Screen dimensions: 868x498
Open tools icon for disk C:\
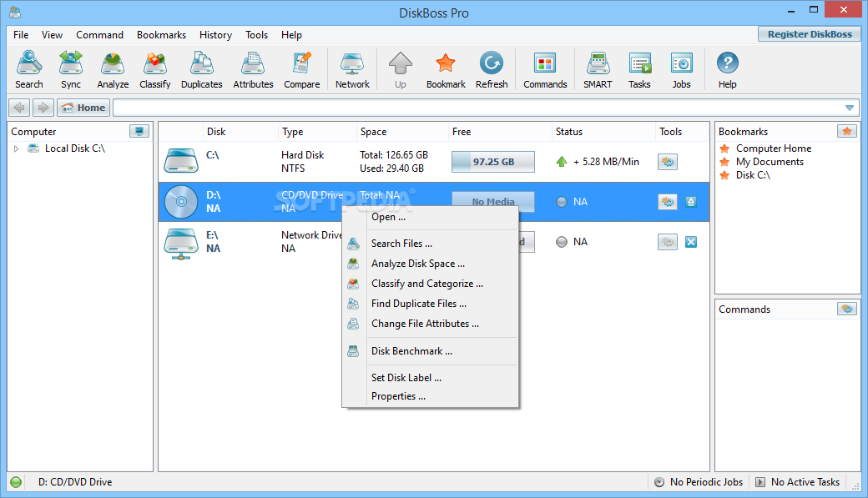pyautogui.click(x=668, y=162)
